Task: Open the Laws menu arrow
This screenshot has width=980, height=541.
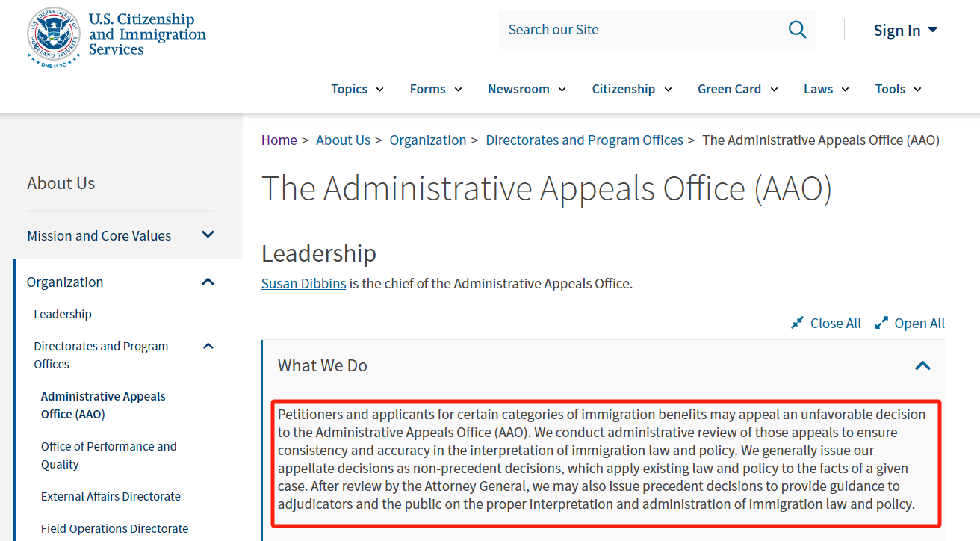Action: tap(846, 90)
